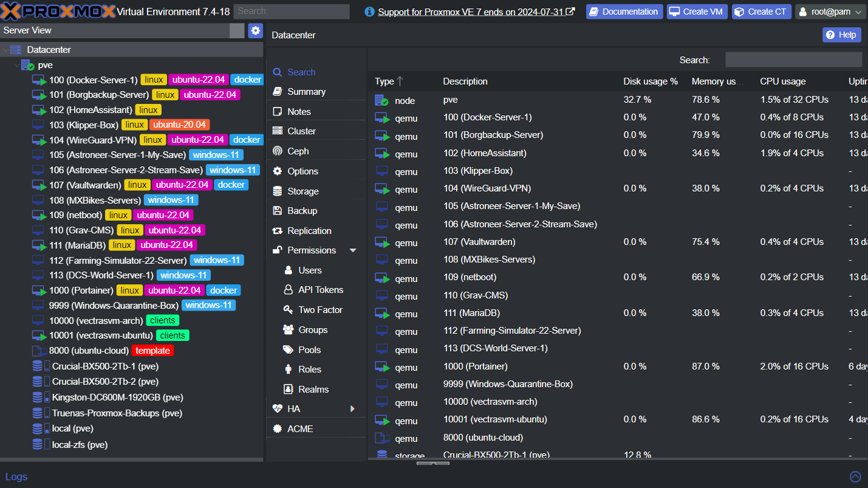Screen dimensions: 868x488
Task: Click the Pools tags icon
Action: (x=289, y=350)
